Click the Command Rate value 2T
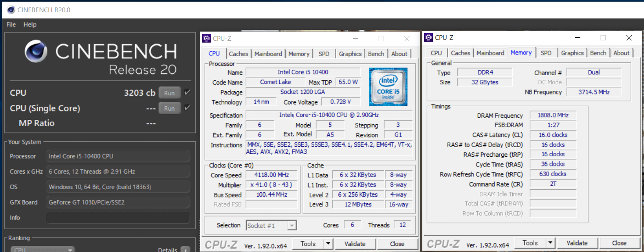 tap(553, 184)
